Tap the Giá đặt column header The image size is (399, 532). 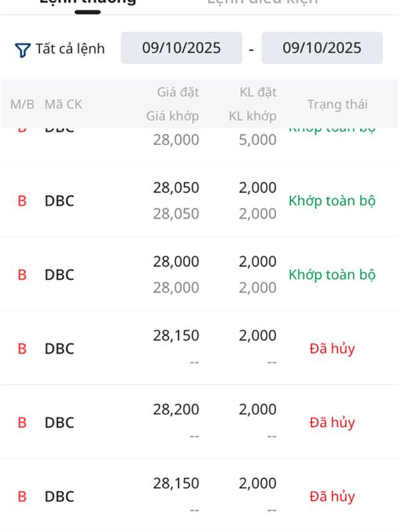click(x=178, y=92)
